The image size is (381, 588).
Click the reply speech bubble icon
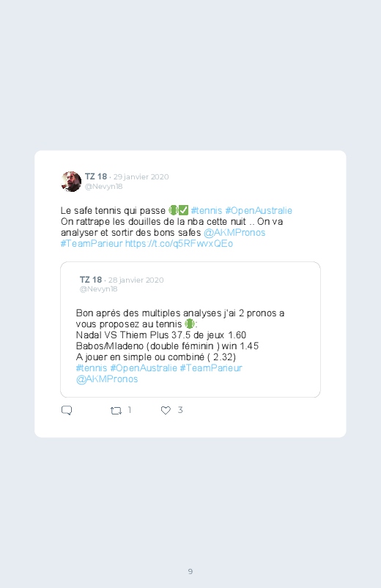(x=67, y=410)
